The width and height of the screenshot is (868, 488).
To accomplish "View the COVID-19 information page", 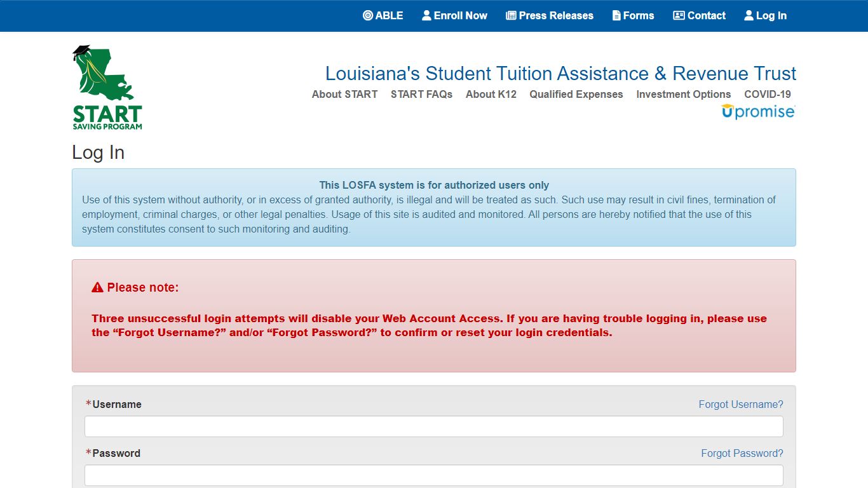I will coord(767,94).
